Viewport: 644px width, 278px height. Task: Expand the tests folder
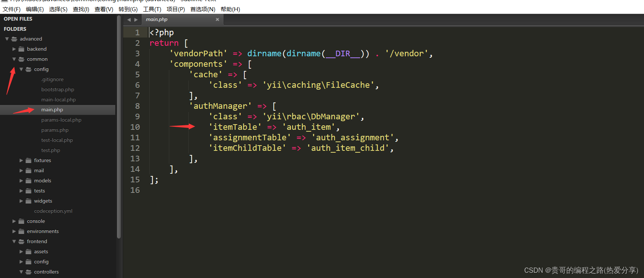[x=21, y=191]
